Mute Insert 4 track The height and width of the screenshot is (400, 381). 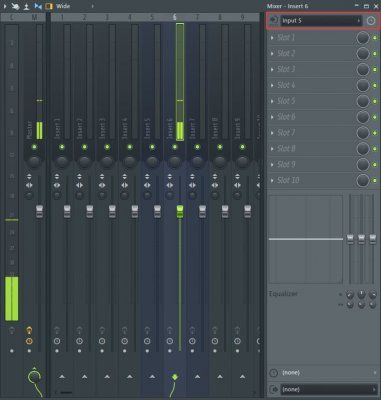130,147
